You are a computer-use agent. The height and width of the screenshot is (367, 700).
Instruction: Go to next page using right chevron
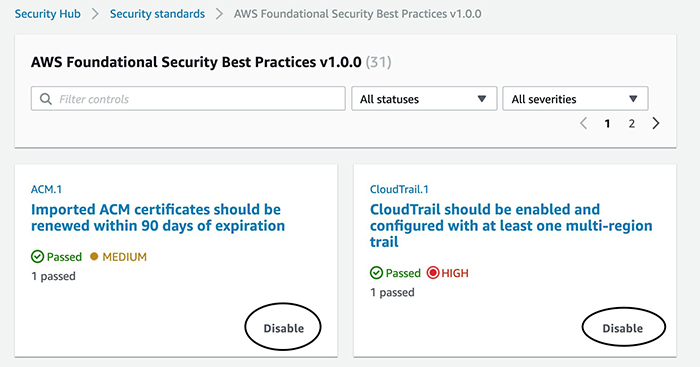tap(655, 123)
